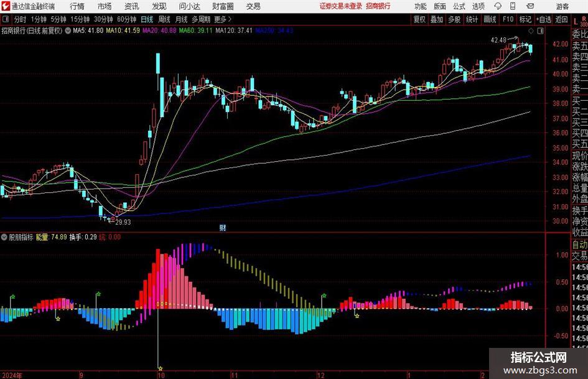Click the MA5: 41.80 indicator value
This screenshot has height=379, width=588.
(88, 30)
